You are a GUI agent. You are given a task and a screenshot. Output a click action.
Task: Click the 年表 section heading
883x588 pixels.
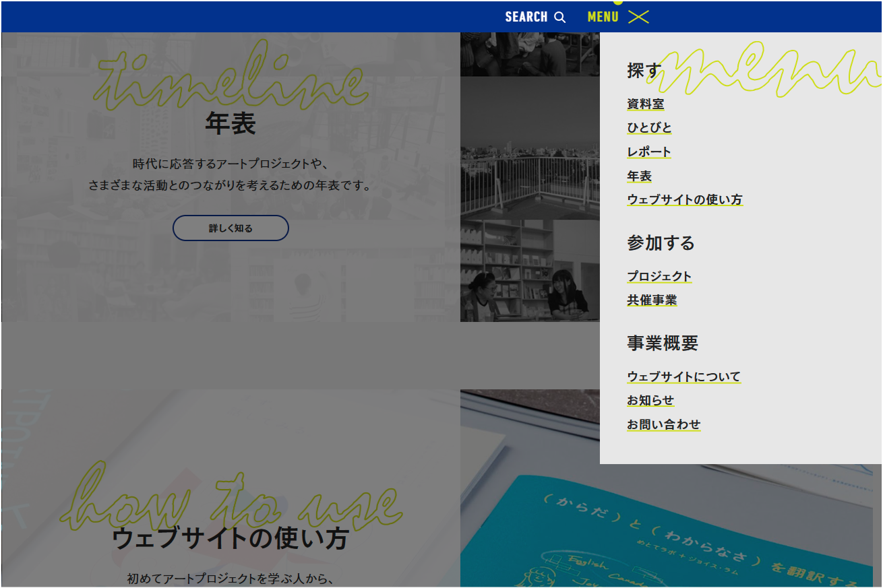[231, 124]
